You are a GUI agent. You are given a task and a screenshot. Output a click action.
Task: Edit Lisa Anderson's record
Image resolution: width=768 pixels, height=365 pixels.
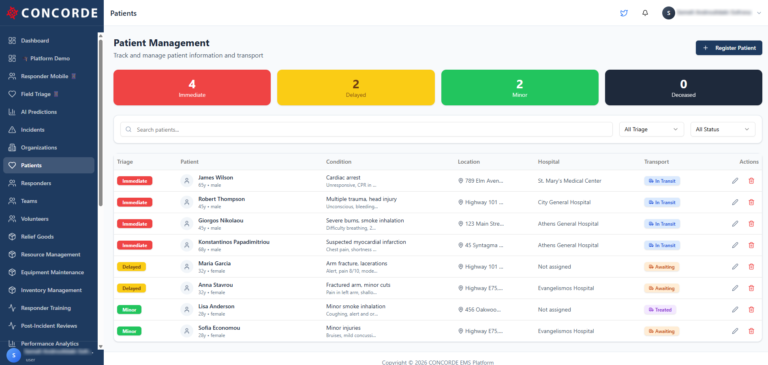[x=735, y=310]
